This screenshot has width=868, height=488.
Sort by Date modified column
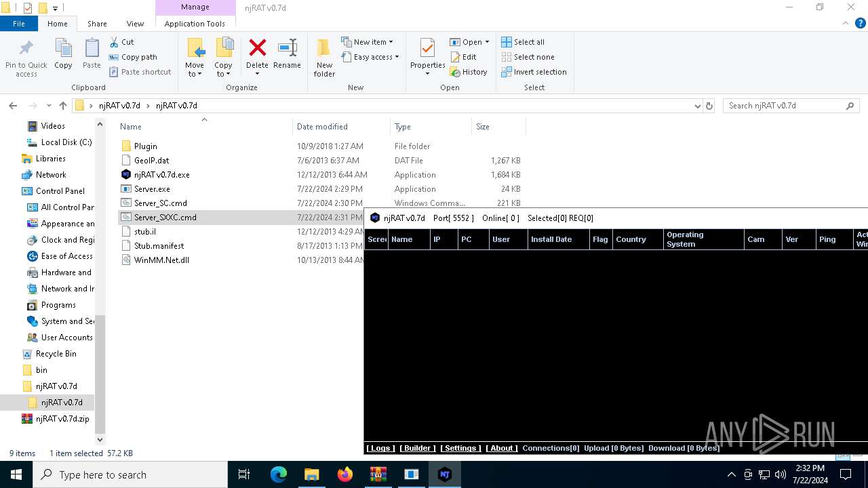(x=342, y=127)
